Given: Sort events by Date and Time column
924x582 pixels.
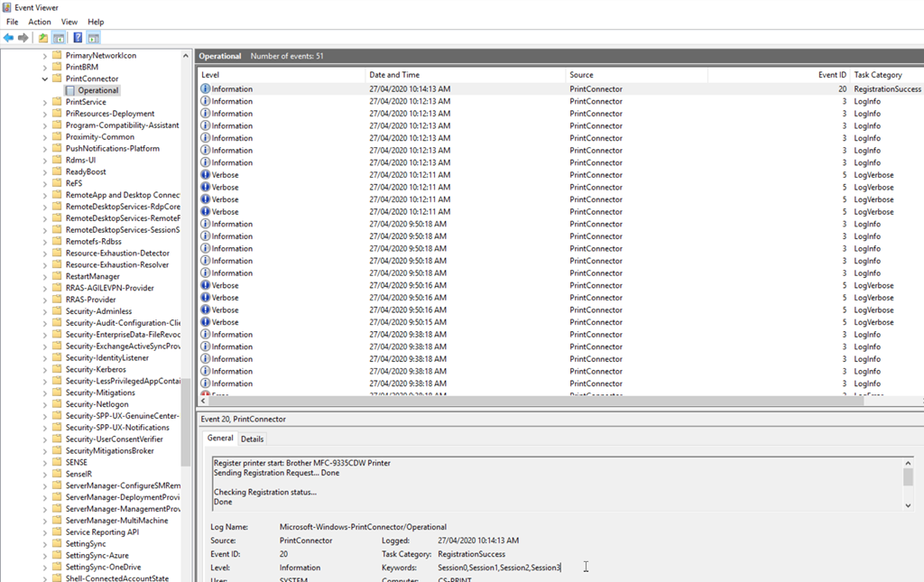Looking at the screenshot, I should click(x=394, y=75).
